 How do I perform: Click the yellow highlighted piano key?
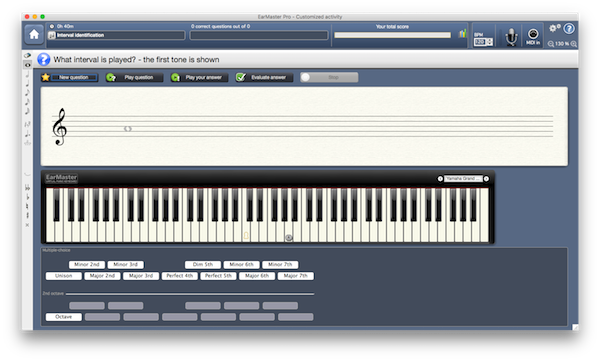coord(246,234)
